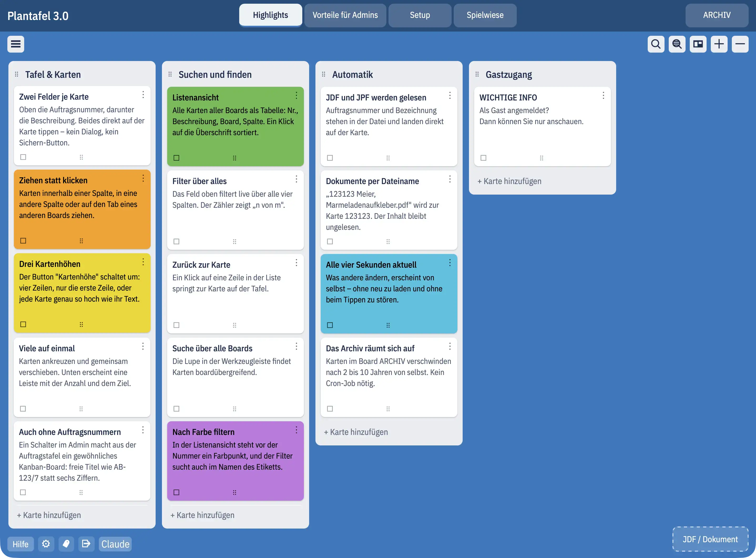Grab the Suchen und finden column handle

tap(170, 74)
